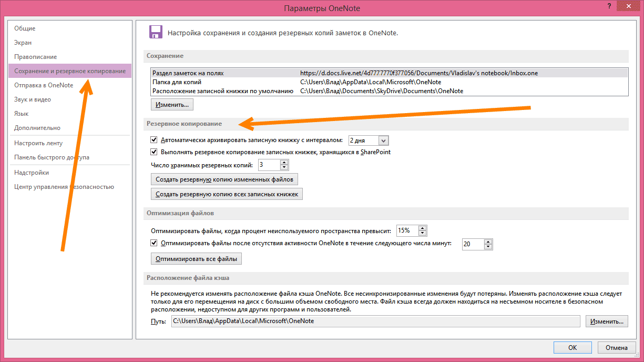Open the 'Общие' settings category
Viewport: 644px width, 362px height.
(x=25, y=28)
